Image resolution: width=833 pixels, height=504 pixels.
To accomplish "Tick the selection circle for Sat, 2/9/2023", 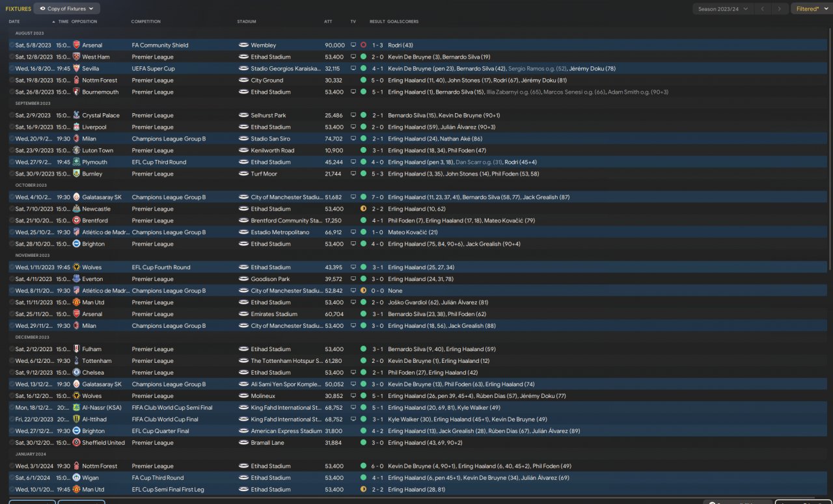I will click(x=12, y=116).
